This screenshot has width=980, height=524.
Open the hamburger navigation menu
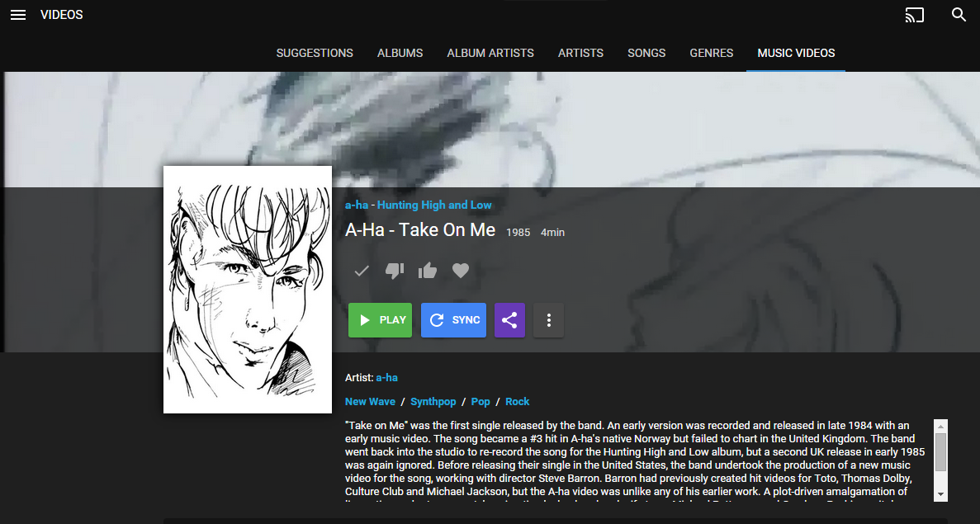(18, 15)
